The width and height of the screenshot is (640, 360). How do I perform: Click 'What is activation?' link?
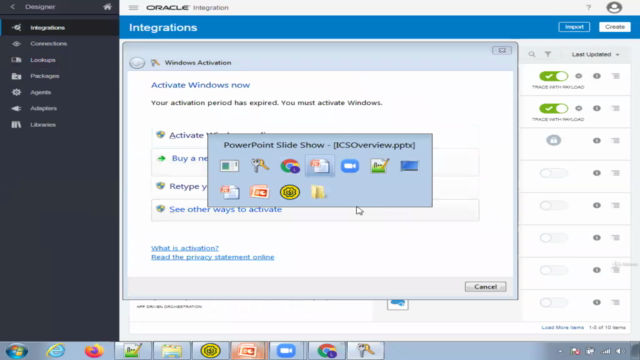185,248
